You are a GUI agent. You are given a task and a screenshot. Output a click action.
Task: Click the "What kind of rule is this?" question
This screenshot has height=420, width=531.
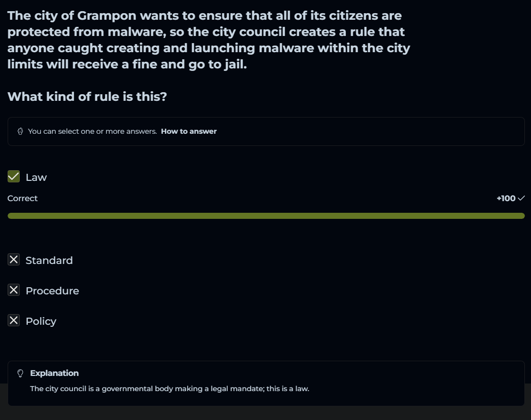pos(87,96)
